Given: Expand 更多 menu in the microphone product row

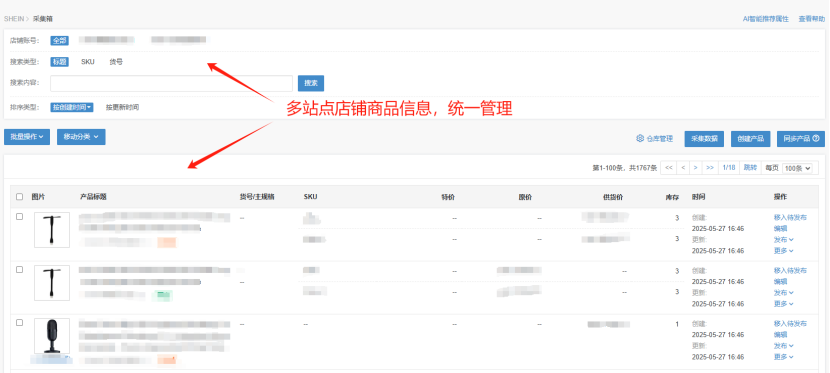Looking at the screenshot, I should pyautogui.click(x=783, y=357).
